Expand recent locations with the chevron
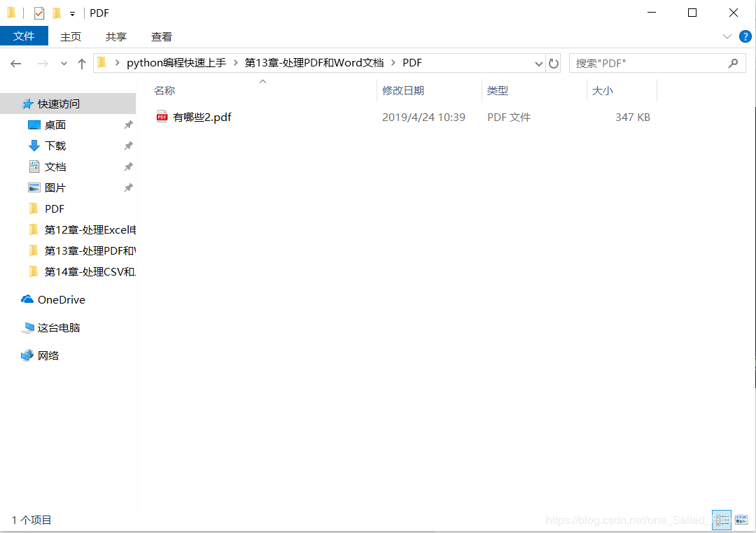 coord(64,63)
